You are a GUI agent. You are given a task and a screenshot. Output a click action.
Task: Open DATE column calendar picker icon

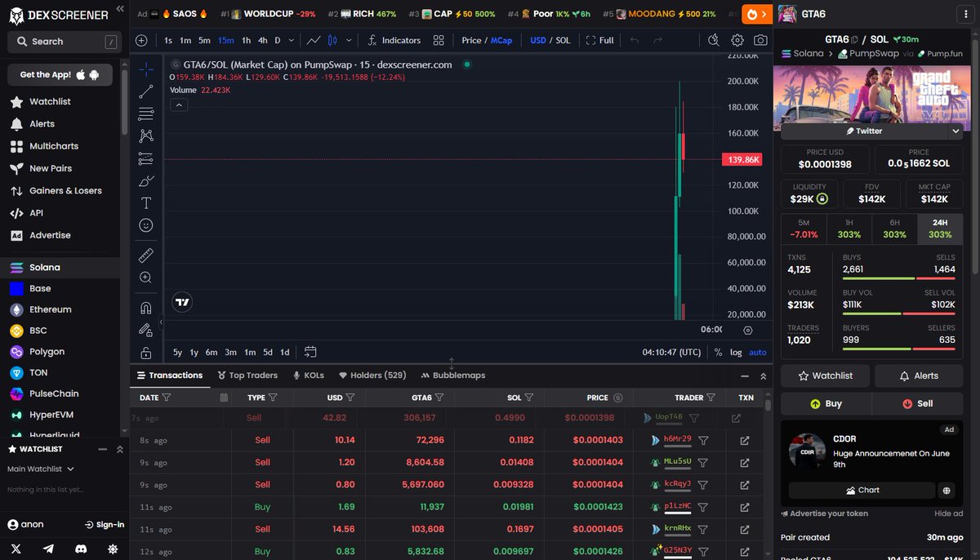(x=224, y=398)
